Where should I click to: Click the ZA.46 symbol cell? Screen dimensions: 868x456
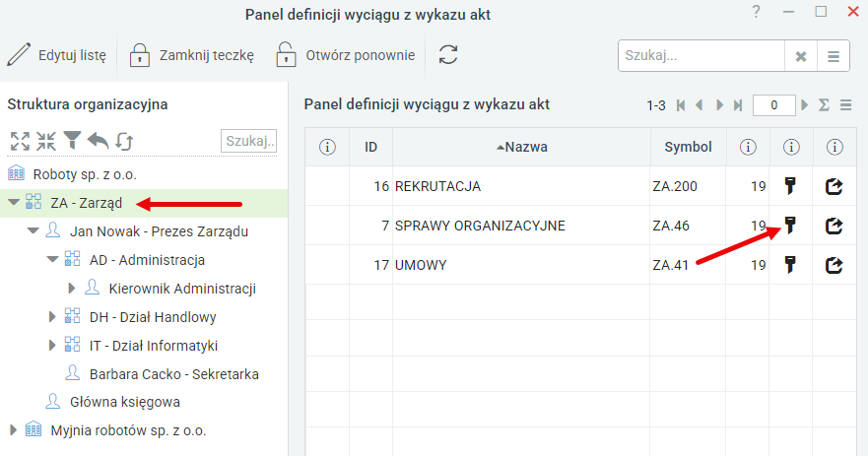[688, 226]
